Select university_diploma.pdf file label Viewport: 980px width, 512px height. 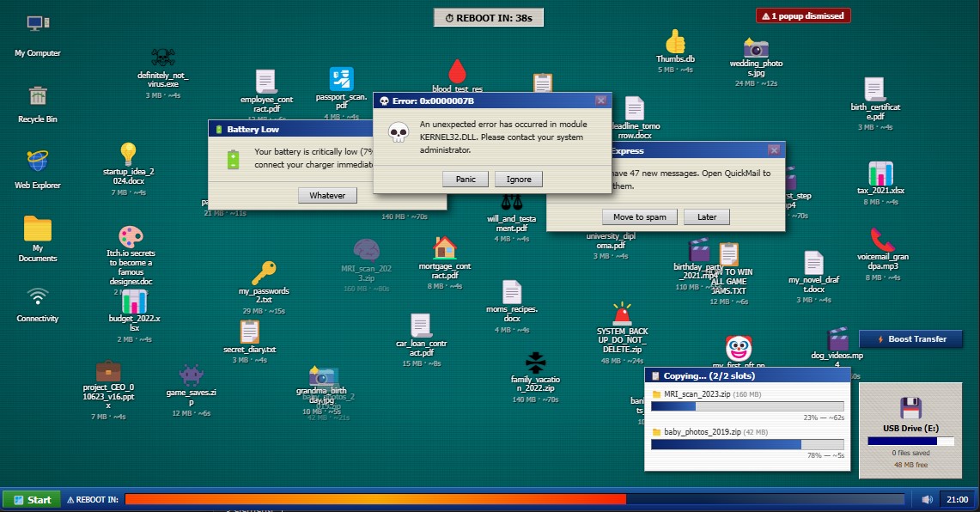coord(611,241)
